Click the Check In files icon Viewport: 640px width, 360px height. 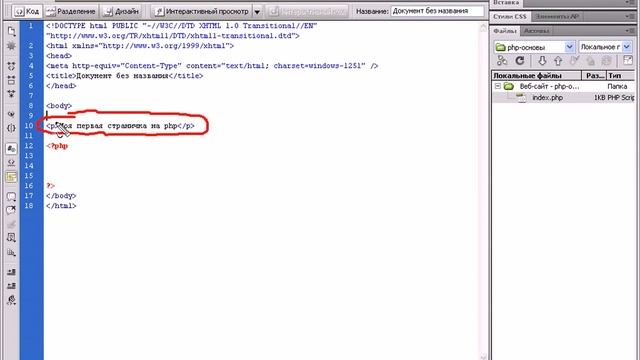pyautogui.click(x=590, y=61)
